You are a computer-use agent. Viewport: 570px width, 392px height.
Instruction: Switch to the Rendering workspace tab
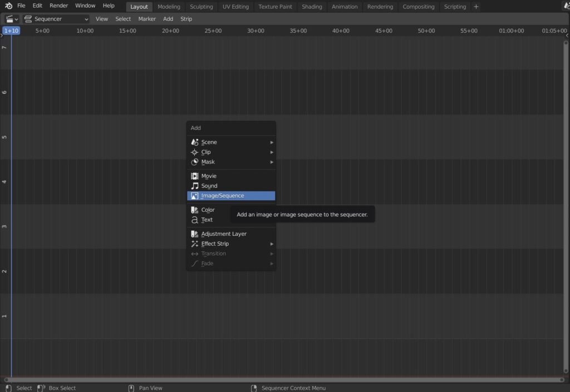pyautogui.click(x=380, y=7)
